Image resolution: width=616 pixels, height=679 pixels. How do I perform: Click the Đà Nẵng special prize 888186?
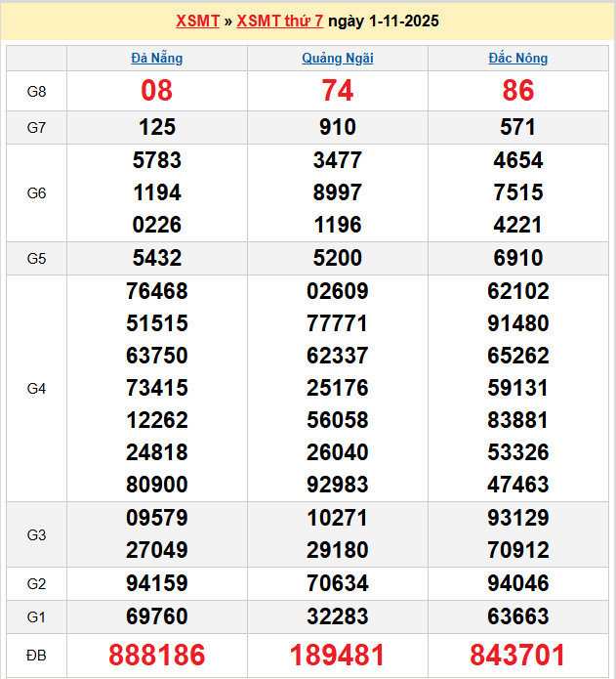tap(156, 655)
